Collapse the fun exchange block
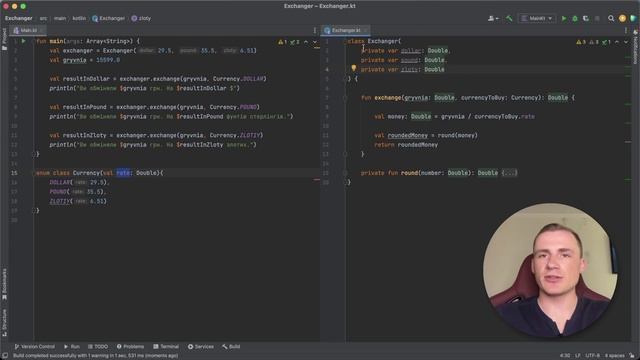This screenshot has height=360, width=640. point(345,98)
